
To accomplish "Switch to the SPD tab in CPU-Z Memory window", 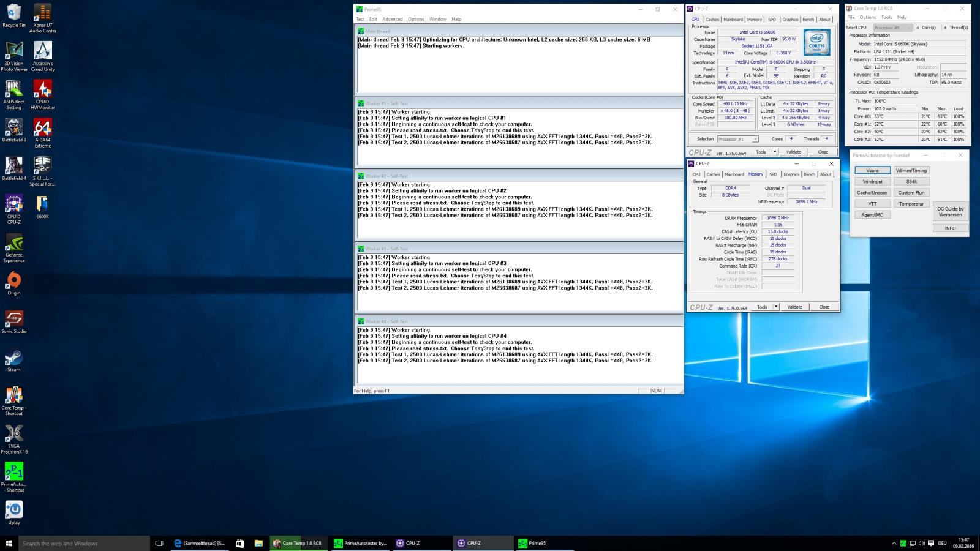I will (772, 174).
